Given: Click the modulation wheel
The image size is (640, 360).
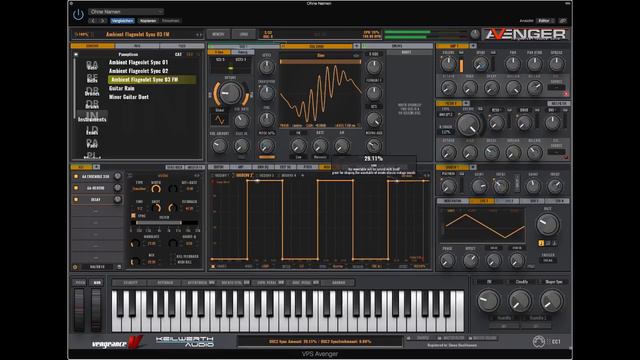Looking at the screenshot, I should click(x=96, y=309).
